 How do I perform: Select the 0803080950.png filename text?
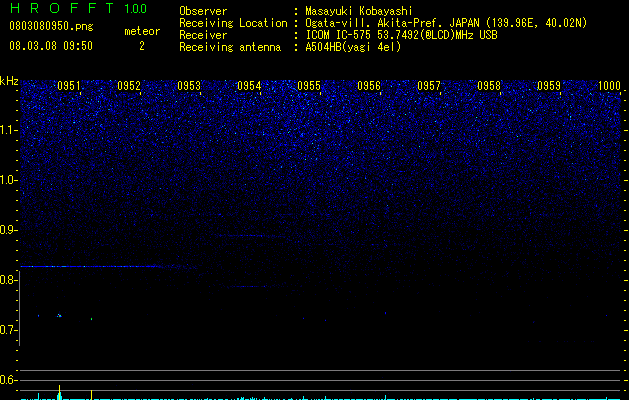click(x=51, y=26)
